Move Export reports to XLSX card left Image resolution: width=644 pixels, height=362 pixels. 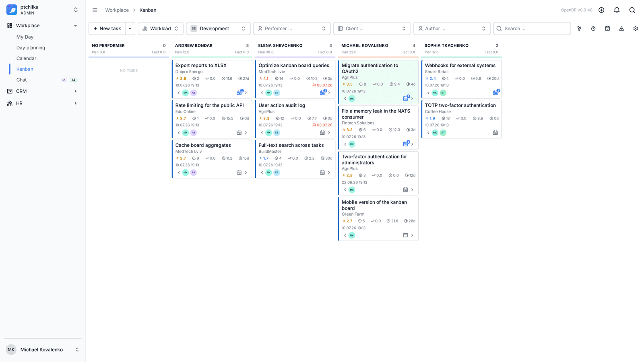coord(179,93)
